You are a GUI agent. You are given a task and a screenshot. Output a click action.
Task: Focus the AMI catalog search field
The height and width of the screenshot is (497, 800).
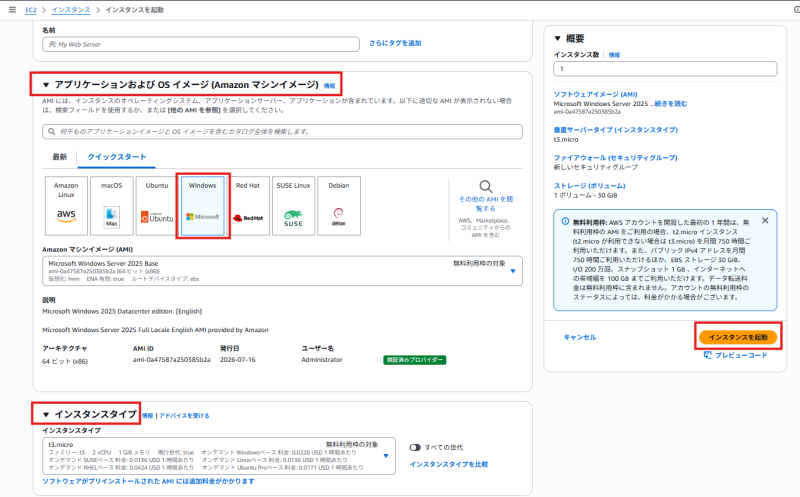pos(282,132)
